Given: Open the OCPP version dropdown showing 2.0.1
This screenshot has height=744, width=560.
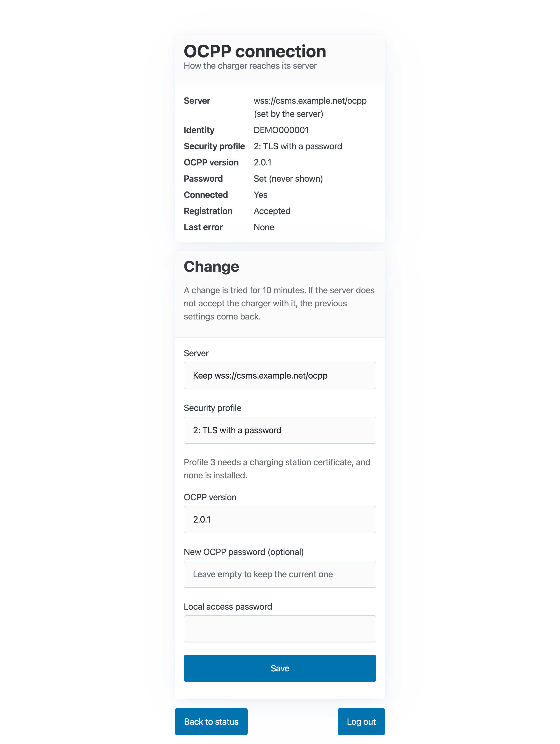Looking at the screenshot, I should 280,519.
